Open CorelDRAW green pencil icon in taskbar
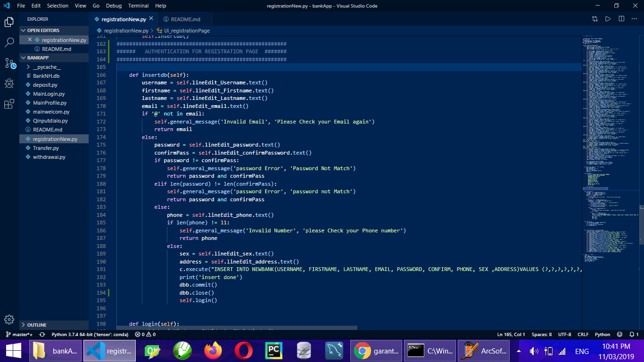Image resolution: width=644 pixels, height=362 pixels. coord(183,351)
